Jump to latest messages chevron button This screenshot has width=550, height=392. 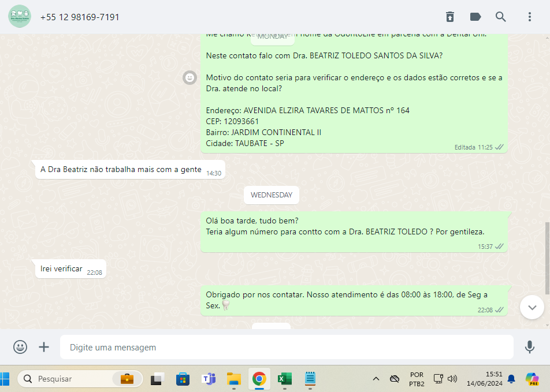pos(532,308)
